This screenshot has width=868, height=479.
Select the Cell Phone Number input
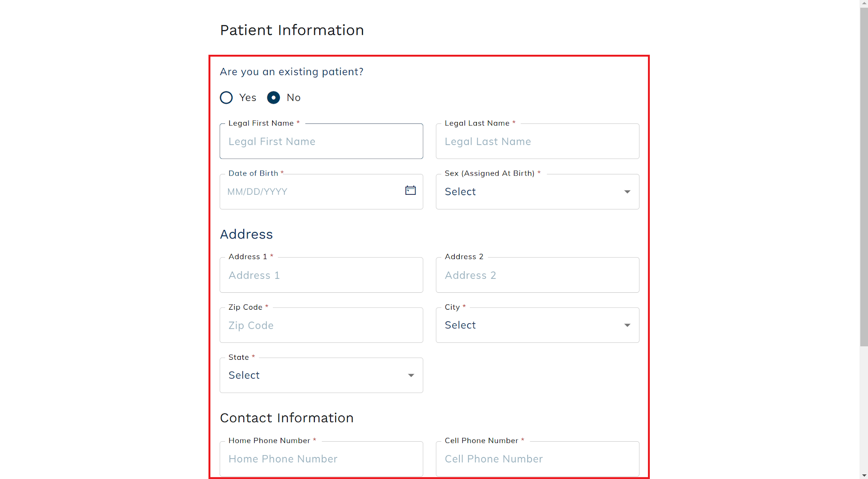[537, 459]
